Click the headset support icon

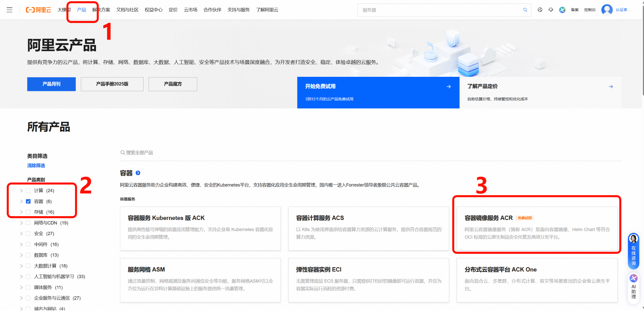[551, 10]
